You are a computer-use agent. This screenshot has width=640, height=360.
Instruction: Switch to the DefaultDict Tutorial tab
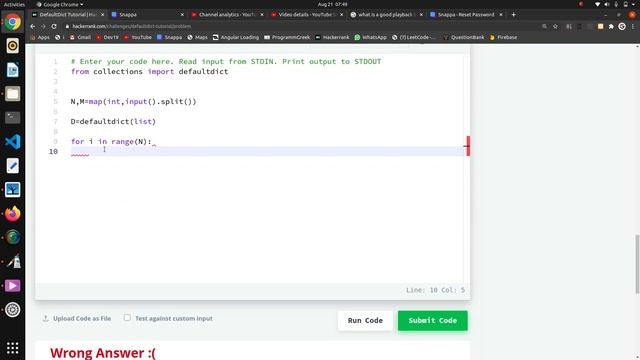tap(68, 14)
